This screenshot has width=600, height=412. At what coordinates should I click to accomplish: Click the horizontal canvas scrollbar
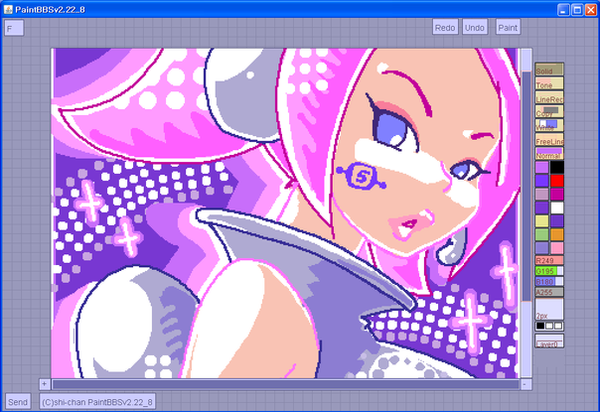tap(285, 384)
